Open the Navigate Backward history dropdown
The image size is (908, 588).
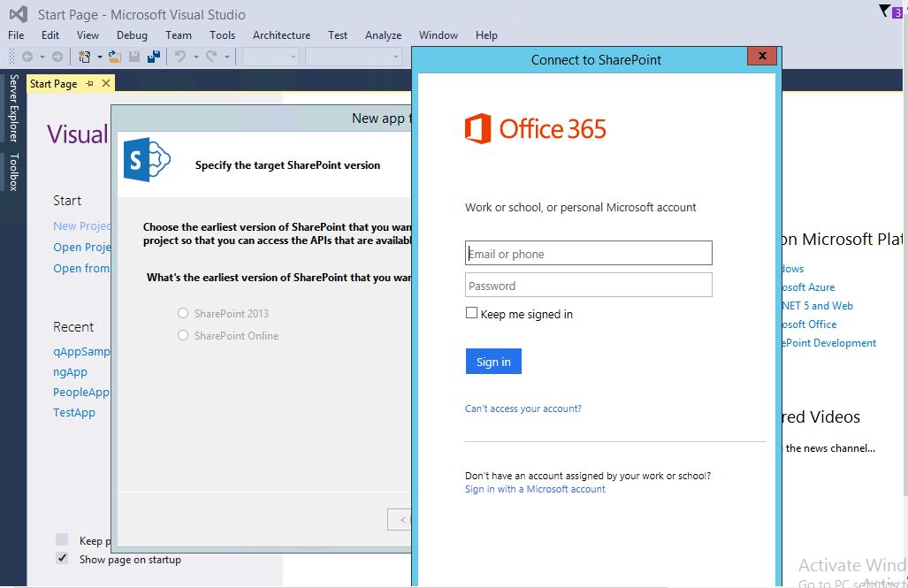(x=42, y=57)
